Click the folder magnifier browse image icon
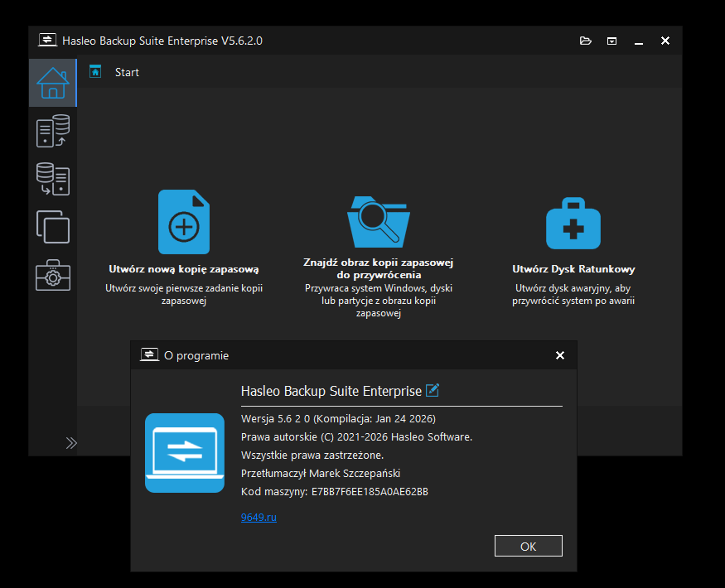 coord(378,222)
